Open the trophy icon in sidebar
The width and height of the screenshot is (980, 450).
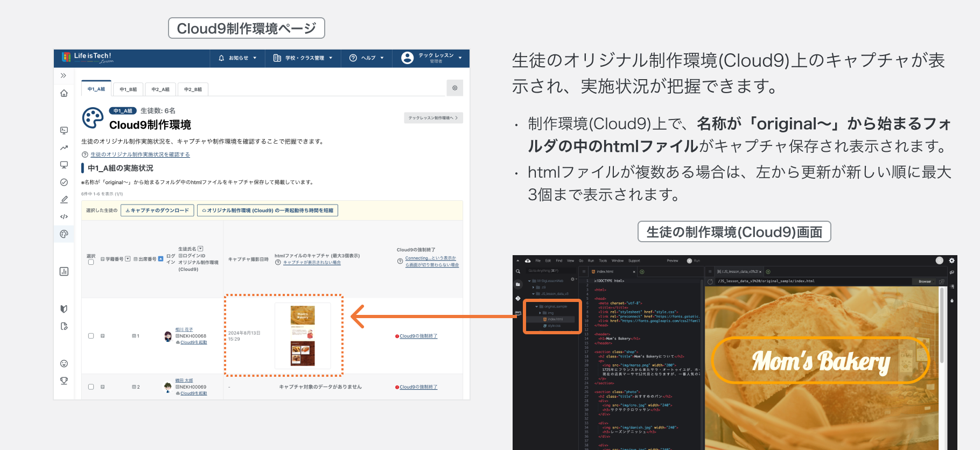64,381
